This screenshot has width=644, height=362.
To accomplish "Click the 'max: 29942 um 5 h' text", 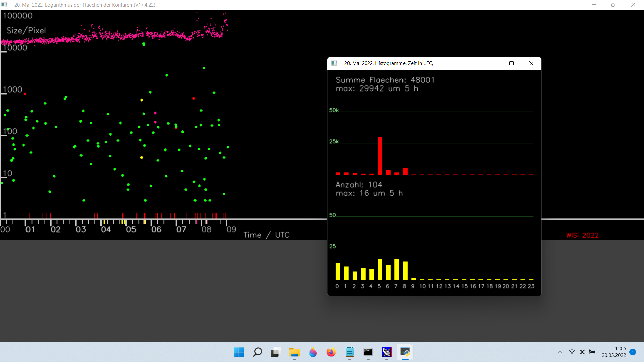I will pos(377,88).
